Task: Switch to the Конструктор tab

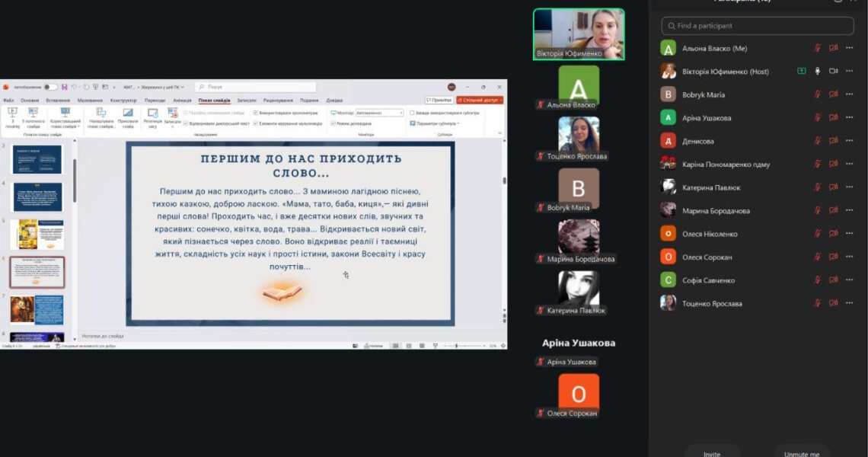Action: [123, 101]
